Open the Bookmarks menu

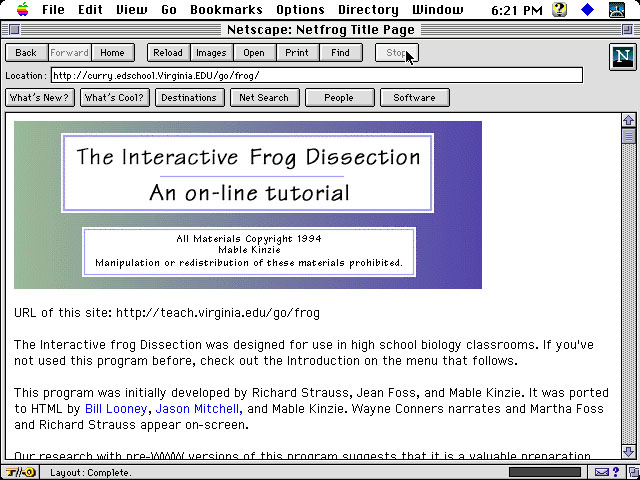tap(226, 10)
